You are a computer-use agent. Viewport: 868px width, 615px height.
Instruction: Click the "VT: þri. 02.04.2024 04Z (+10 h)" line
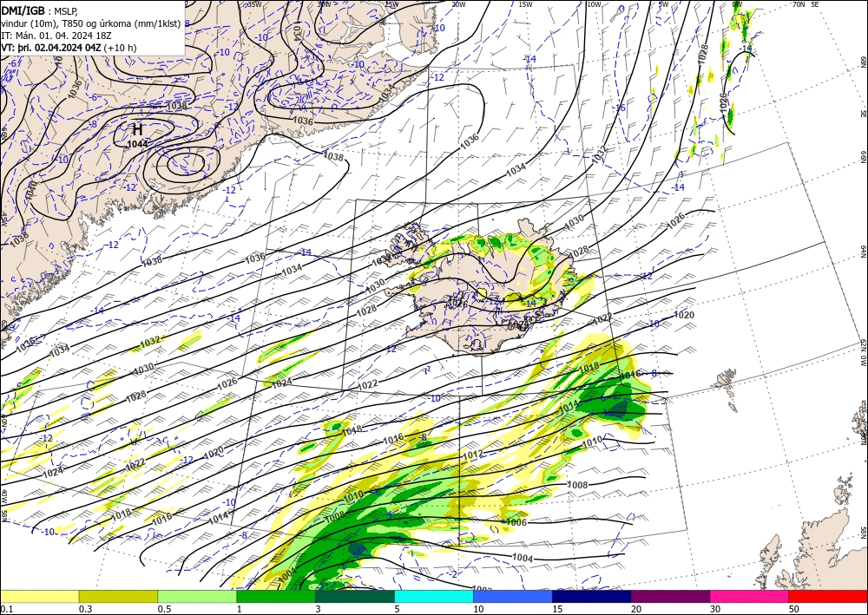pos(69,48)
